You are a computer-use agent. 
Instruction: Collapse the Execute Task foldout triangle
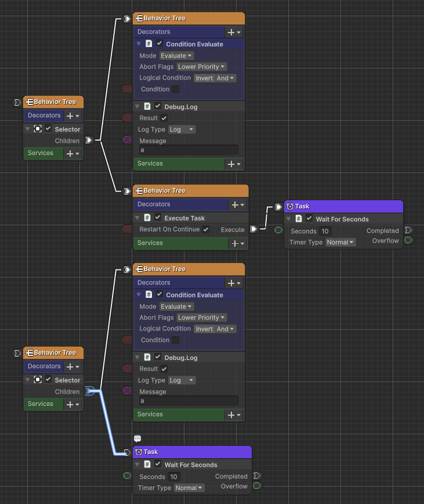138,218
